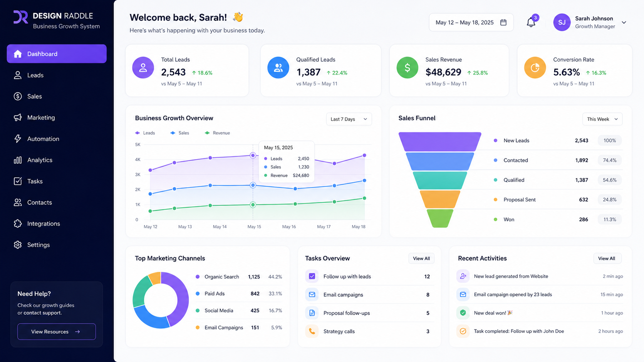Click the Strategy calls phone icon

[312, 331]
